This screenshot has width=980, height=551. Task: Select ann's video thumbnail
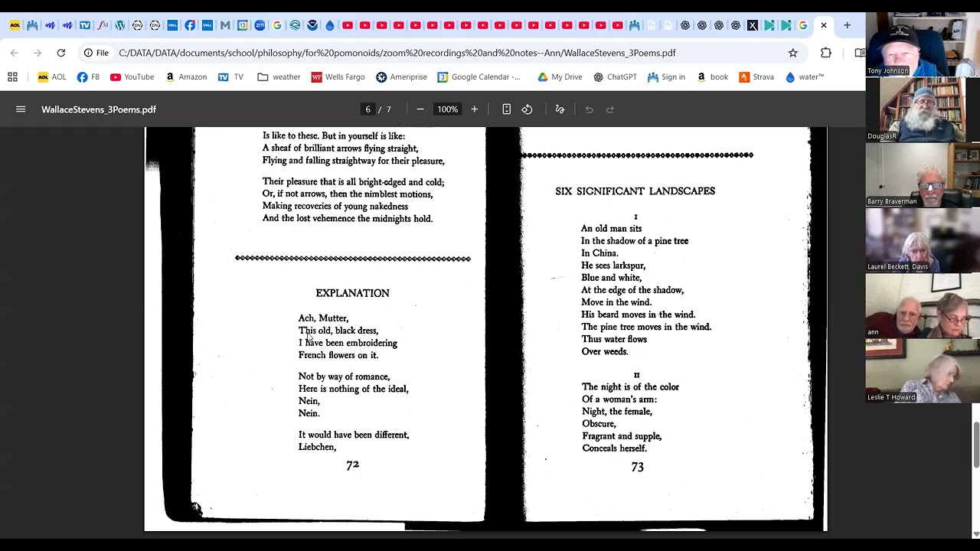923,305
